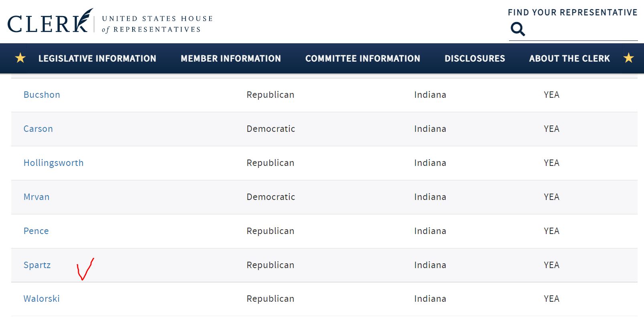Click the Find Your Representative label

(x=573, y=12)
